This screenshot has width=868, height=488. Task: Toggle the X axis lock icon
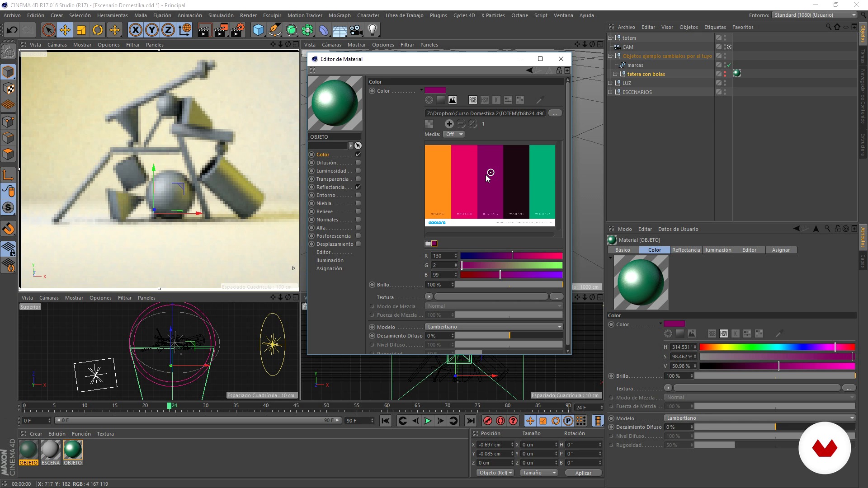[135, 30]
